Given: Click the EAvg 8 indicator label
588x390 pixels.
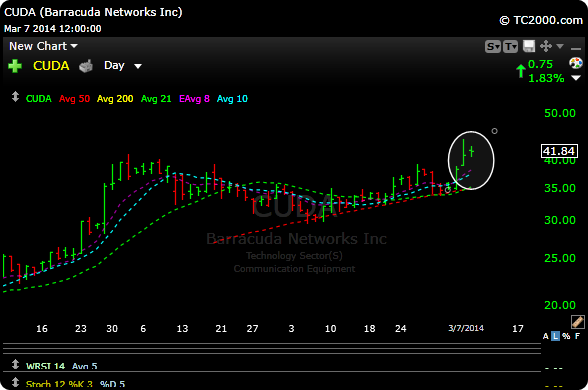Looking at the screenshot, I should (194, 99).
